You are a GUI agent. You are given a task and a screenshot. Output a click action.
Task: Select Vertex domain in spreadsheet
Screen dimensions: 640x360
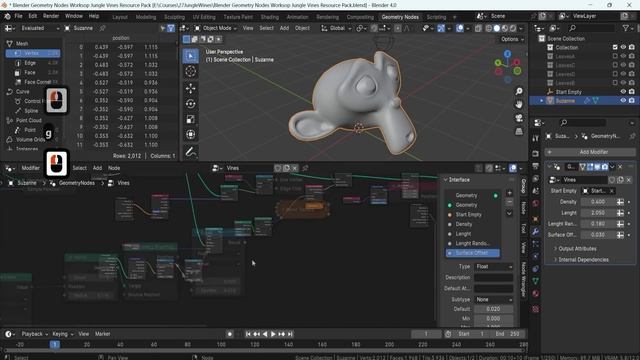click(x=33, y=53)
